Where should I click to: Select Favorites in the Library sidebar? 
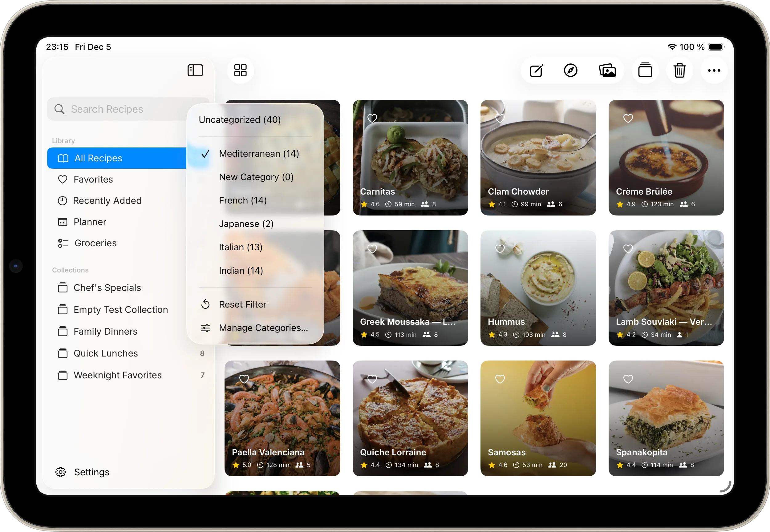(93, 179)
